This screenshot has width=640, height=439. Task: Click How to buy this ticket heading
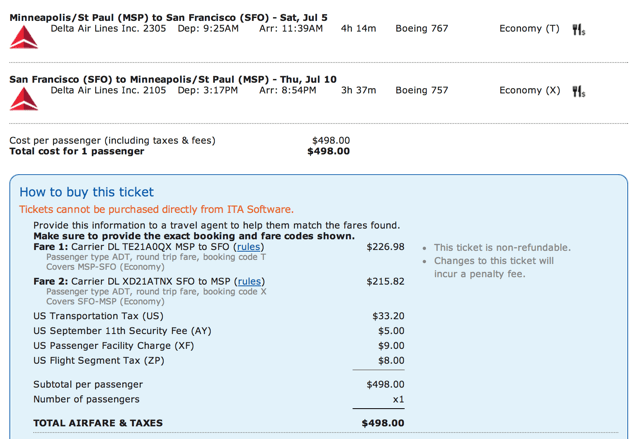(87, 192)
